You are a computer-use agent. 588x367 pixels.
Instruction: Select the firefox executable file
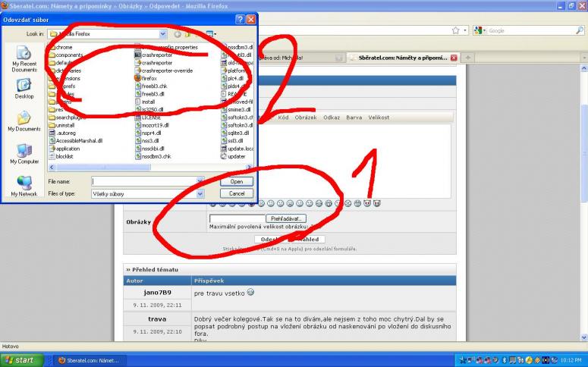tap(146, 78)
